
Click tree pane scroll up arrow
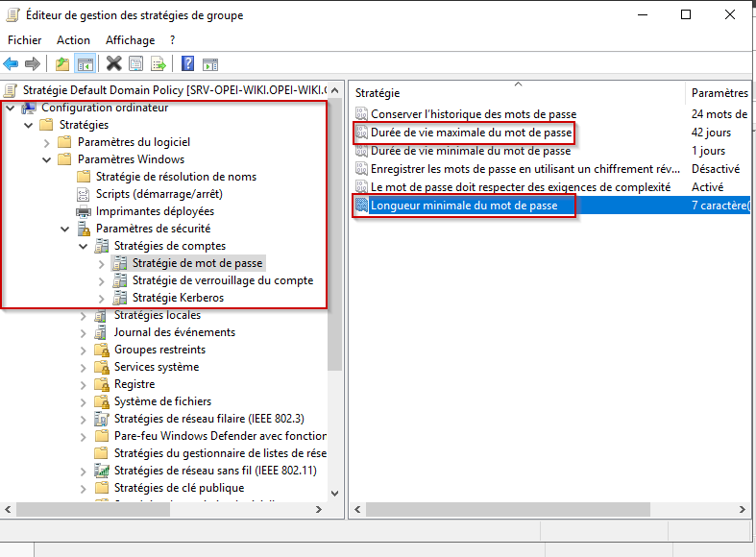point(334,90)
